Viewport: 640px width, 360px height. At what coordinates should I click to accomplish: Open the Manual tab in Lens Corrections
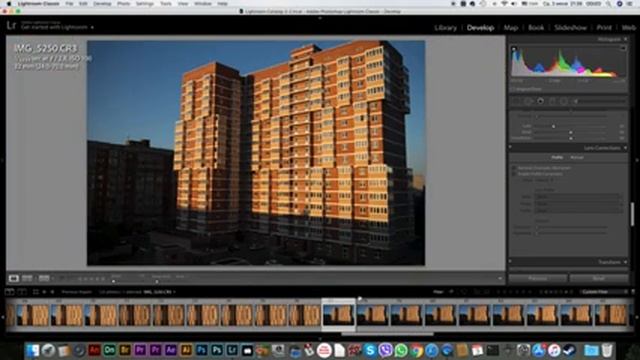click(x=577, y=157)
